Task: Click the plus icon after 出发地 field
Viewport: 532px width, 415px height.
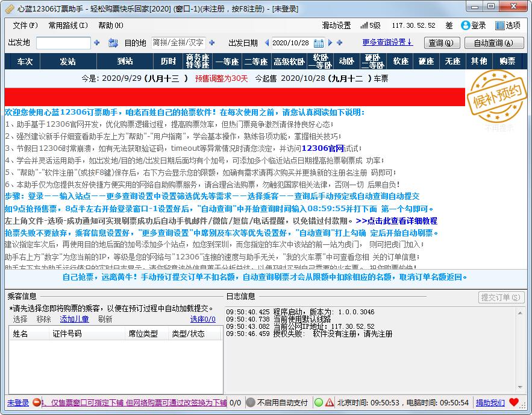Action: point(96,43)
